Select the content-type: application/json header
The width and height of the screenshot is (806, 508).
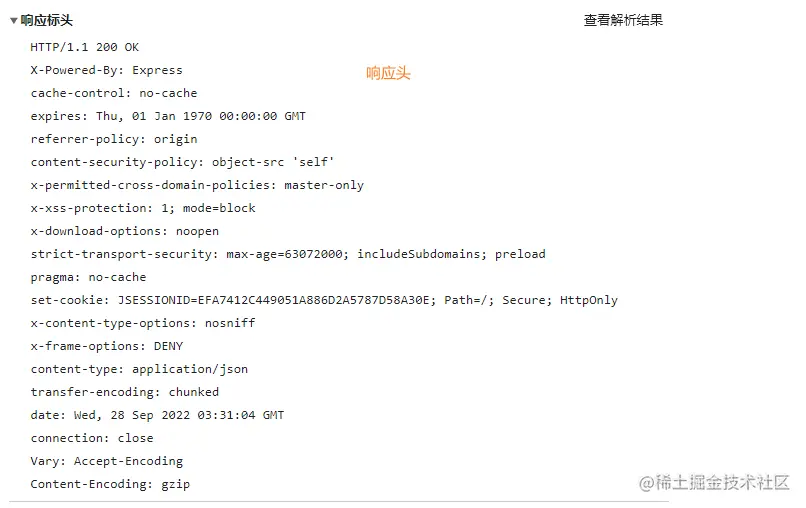(139, 369)
